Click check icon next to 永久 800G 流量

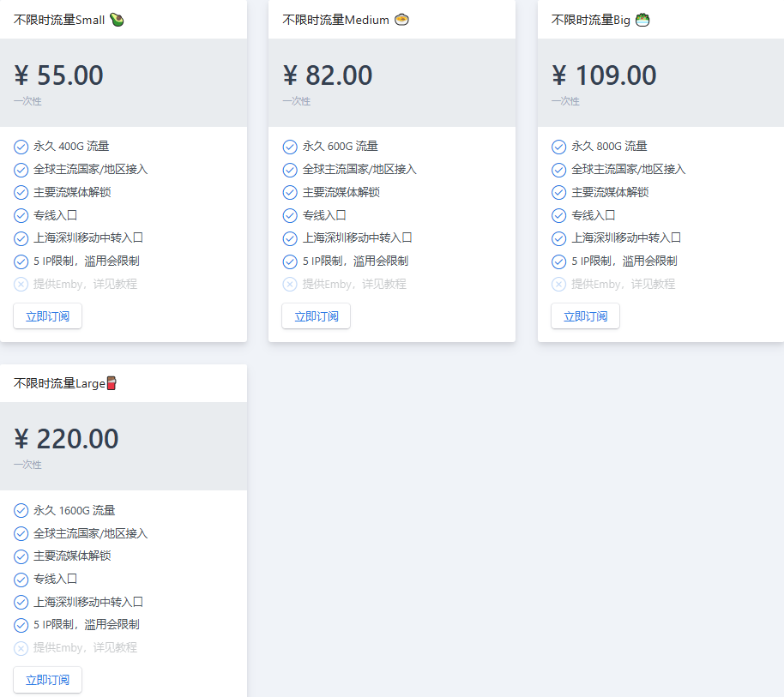click(558, 147)
